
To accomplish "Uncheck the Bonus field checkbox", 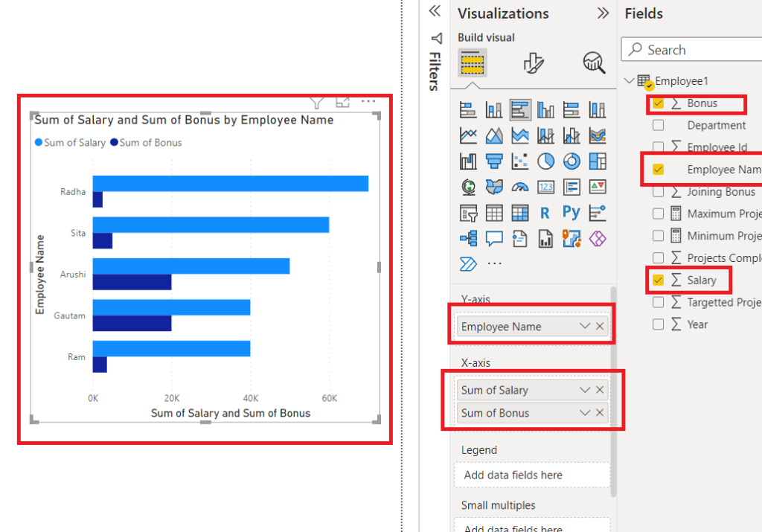I will (658, 103).
